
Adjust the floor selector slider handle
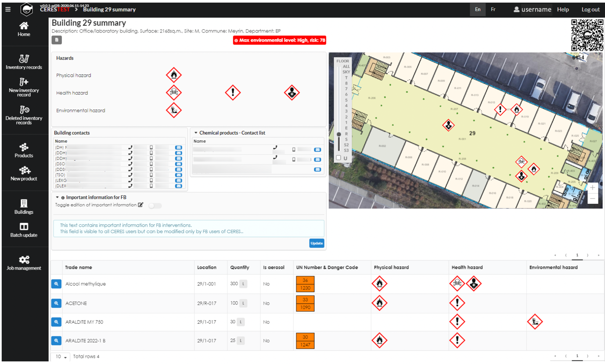pos(339,134)
